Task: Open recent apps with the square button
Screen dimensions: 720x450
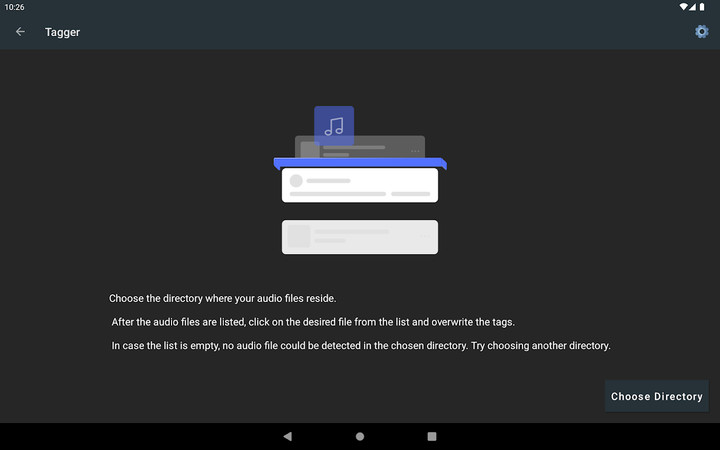Action: point(432,436)
